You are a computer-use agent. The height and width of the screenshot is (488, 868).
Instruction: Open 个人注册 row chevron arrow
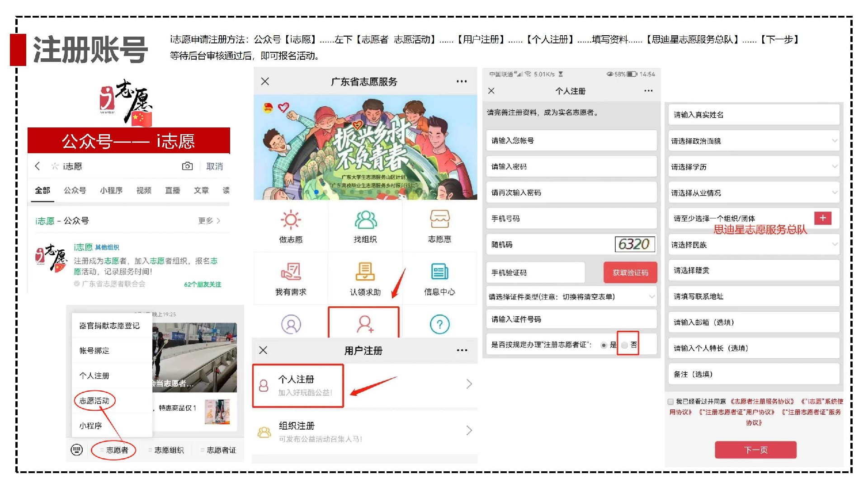(x=469, y=384)
